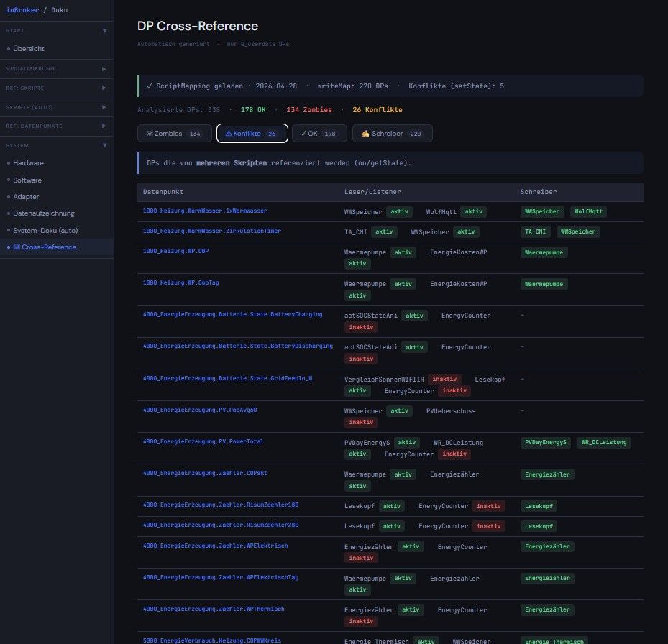Open the PV.PowerTotal datapoint link
The image size is (668, 644).
point(203,442)
